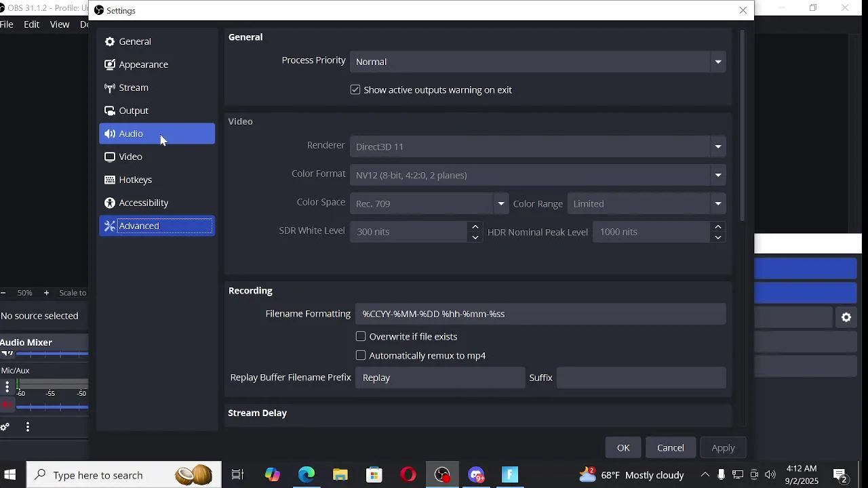Unmute Mic/Aux with the red speaker icon

[7, 405]
